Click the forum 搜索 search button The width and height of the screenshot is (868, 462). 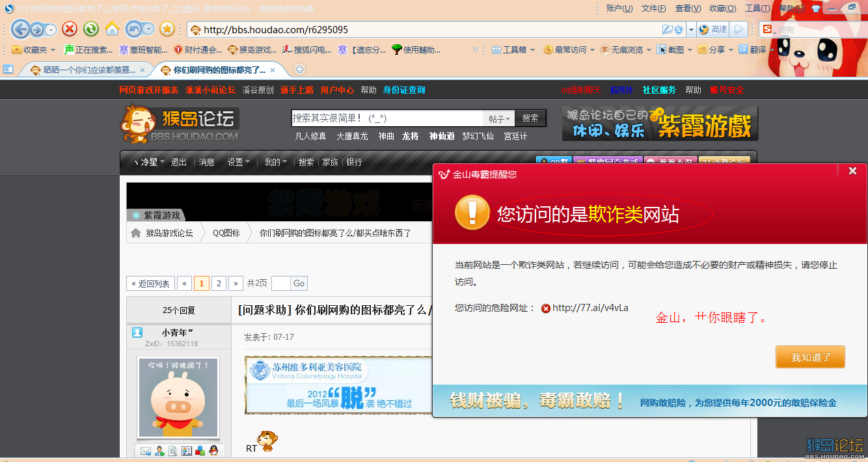point(530,118)
